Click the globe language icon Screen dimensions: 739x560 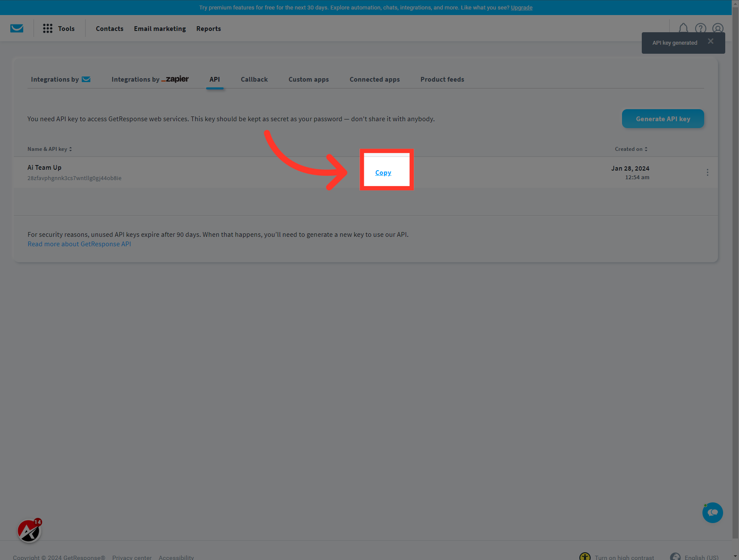(x=675, y=557)
